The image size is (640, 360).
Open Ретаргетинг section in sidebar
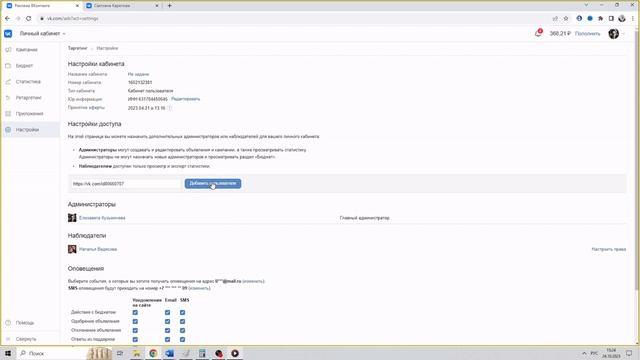pos(29,98)
